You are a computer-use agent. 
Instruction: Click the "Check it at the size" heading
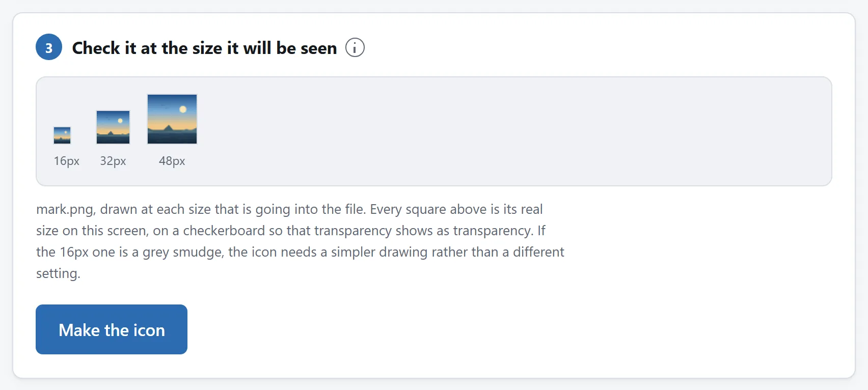pyautogui.click(x=204, y=48)
